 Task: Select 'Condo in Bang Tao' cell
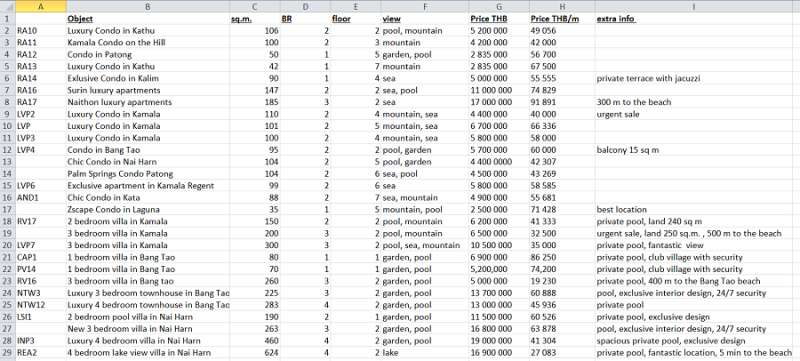(147, 150)
